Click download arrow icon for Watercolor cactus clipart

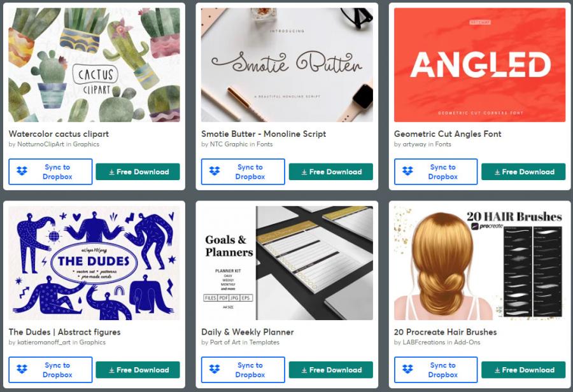(112, 172)
